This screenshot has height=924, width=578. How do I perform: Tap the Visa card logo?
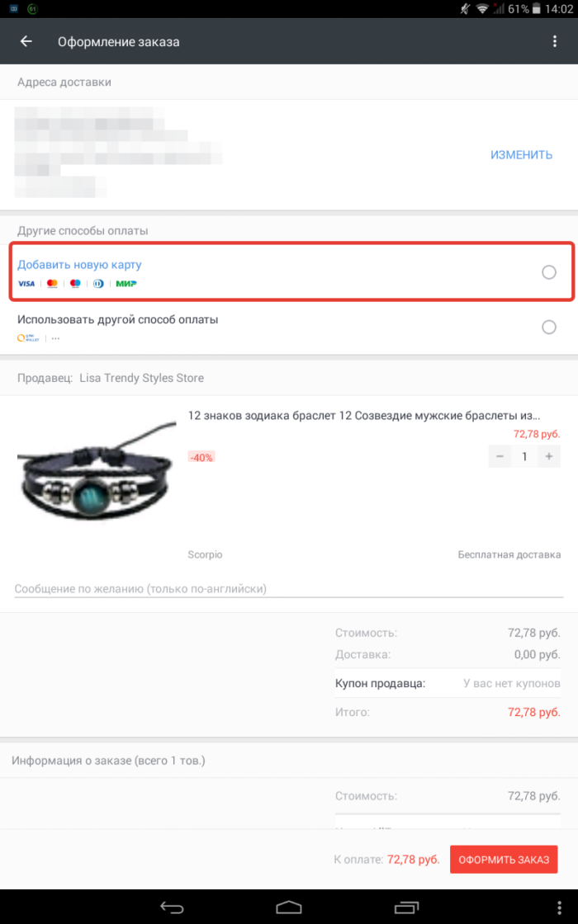[26, 284]
